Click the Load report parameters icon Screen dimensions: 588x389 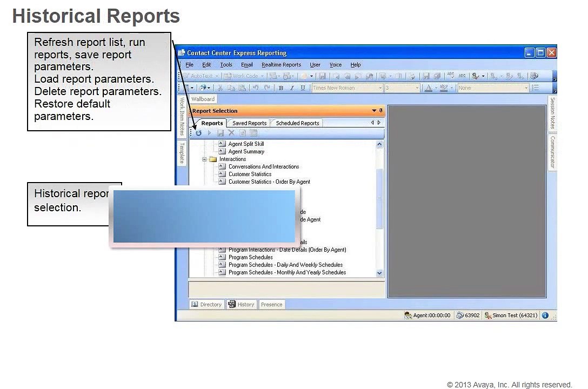pyautogui.click(x=243, y=133)
